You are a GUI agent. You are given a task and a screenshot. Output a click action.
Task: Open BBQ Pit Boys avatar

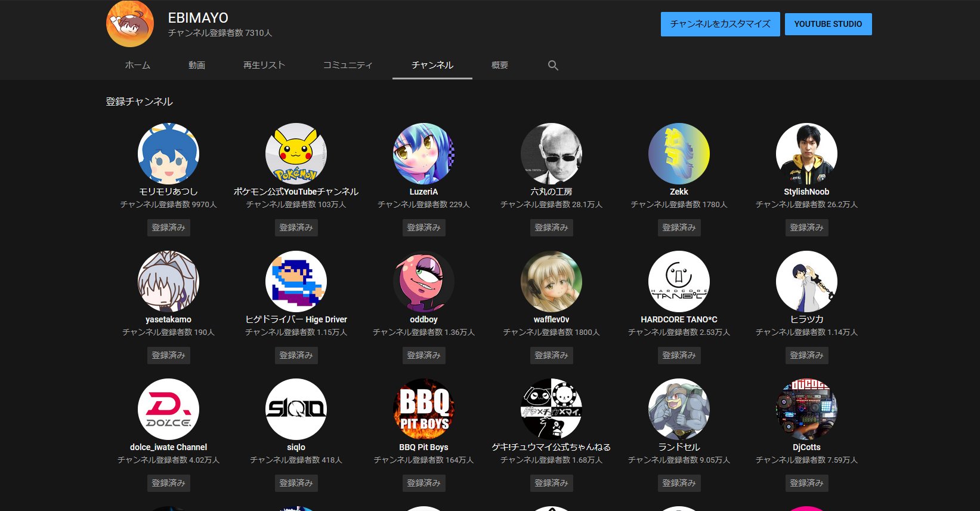(x=423, y=409)
